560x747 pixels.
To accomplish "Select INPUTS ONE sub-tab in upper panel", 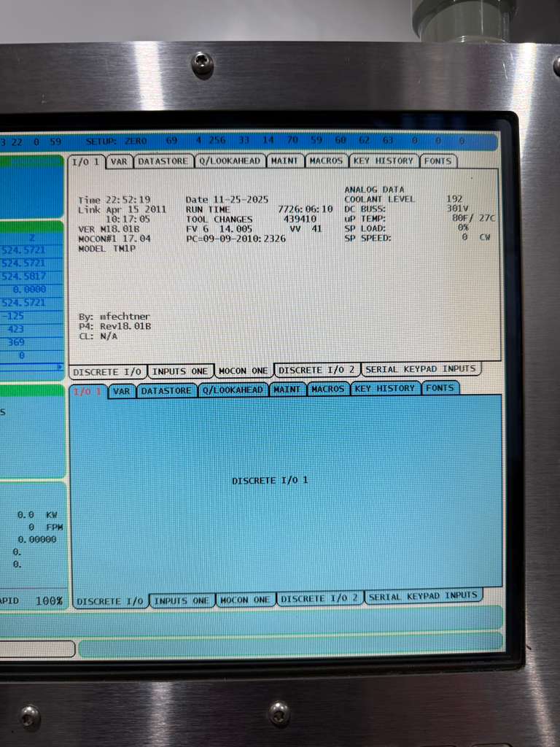I will click(179, 371).
